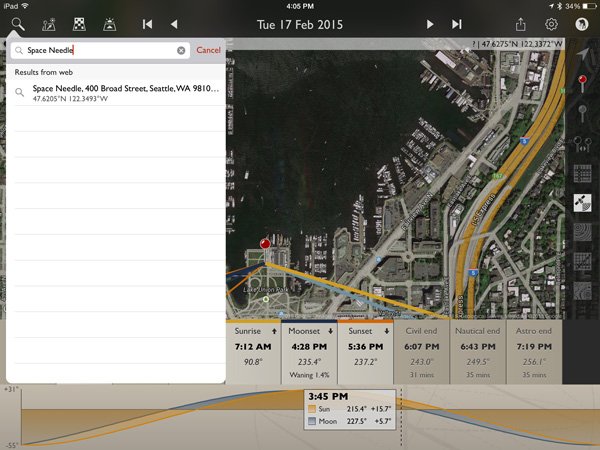Clear the Space Needle search text
Viewport: 600px width, 450px height.
(x=181, y=50)
